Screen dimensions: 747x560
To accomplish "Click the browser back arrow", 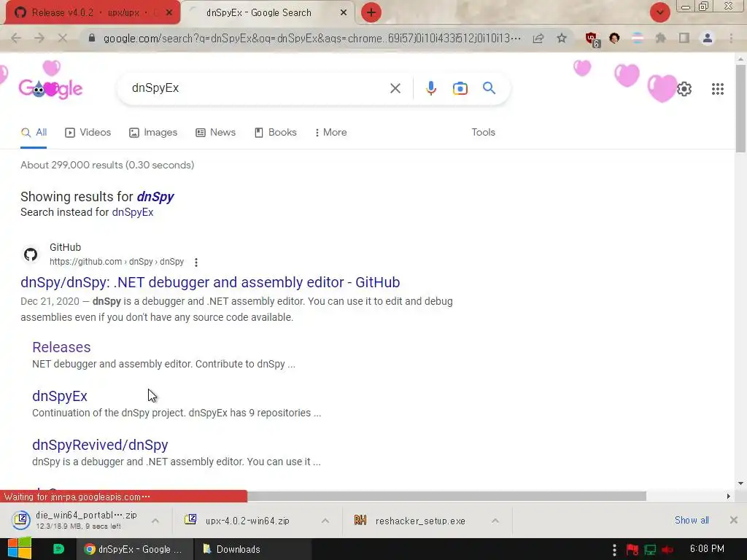I will [16, 38].
